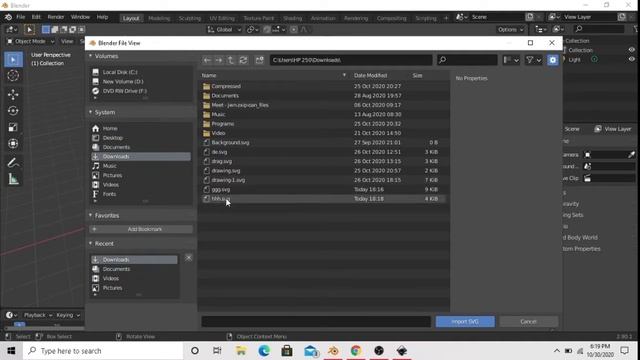Sort files by Size column

click(x=417, y=76)
